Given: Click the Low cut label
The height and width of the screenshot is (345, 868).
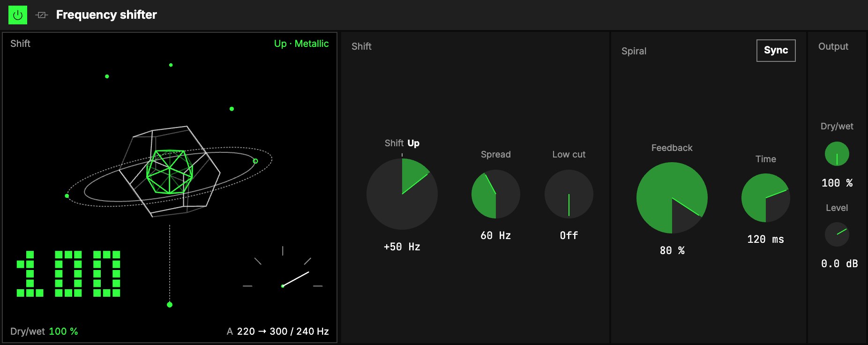Looking at the screenshot, I should [569, 154].
